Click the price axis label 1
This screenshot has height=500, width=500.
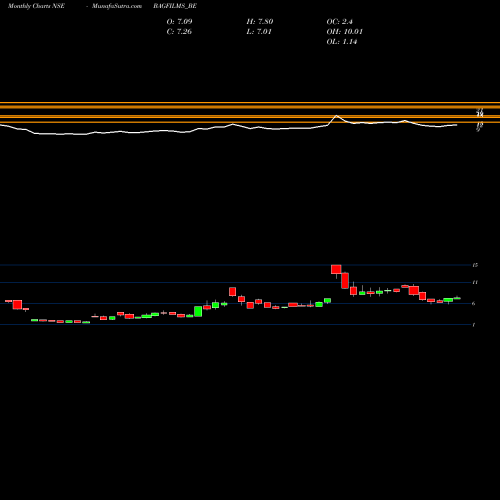pos(474,325)
